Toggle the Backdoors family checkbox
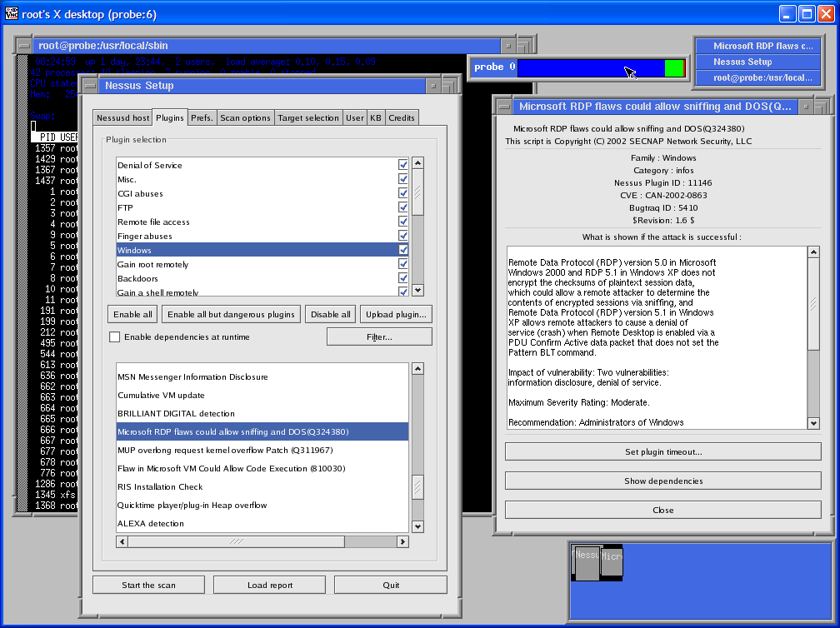The height and width of the screenshot is (628, 840). click(x=402, y=278)
